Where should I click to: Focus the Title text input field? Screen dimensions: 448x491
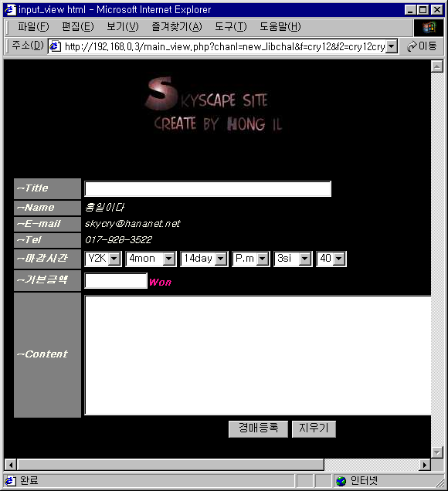tap(208, 189)
